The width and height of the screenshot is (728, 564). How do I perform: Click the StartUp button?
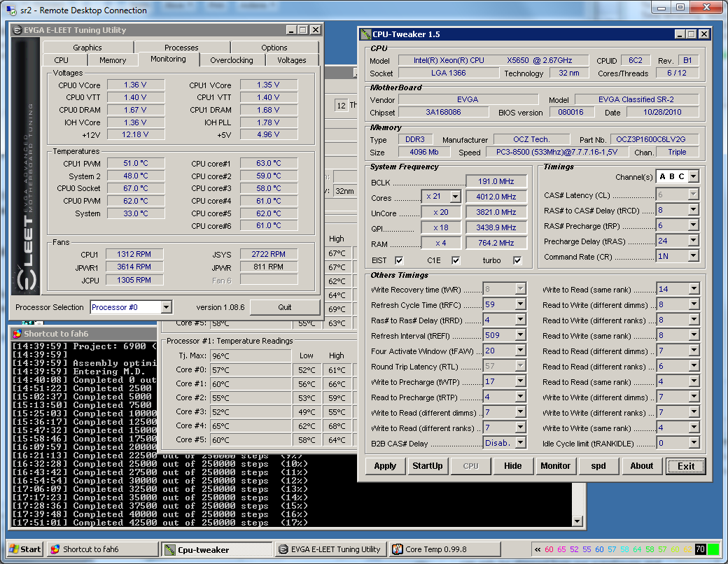428,466
